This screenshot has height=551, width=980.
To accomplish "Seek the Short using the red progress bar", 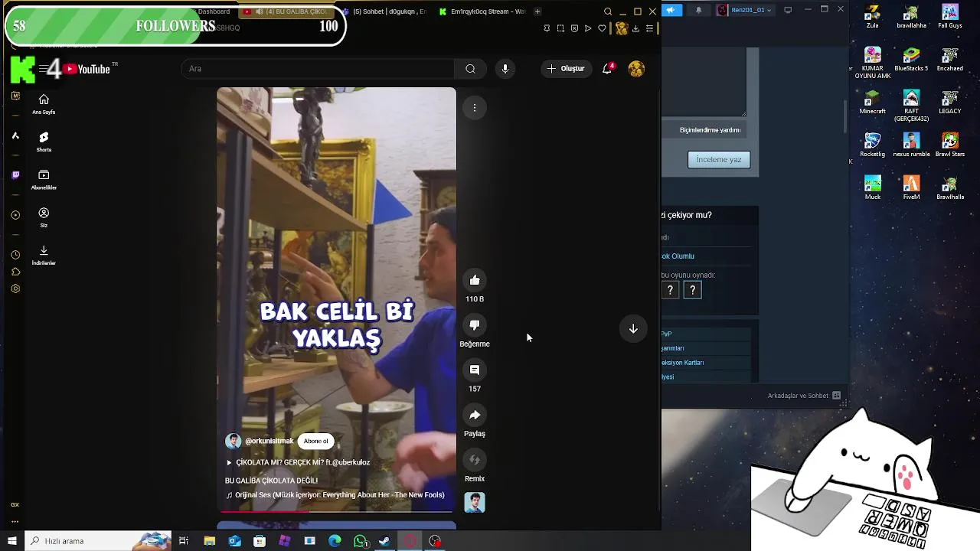I will coord(337,511).
